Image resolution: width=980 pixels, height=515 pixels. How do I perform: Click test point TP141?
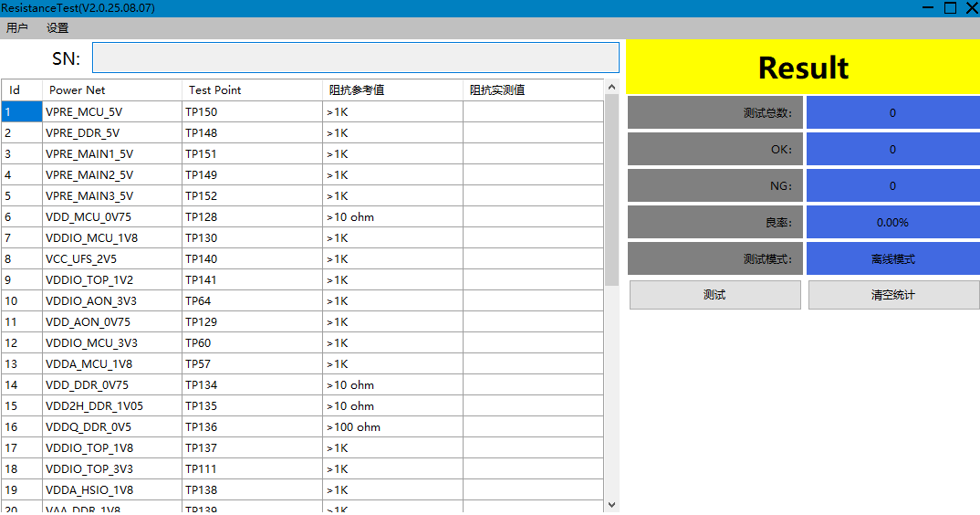click(253, 279)
